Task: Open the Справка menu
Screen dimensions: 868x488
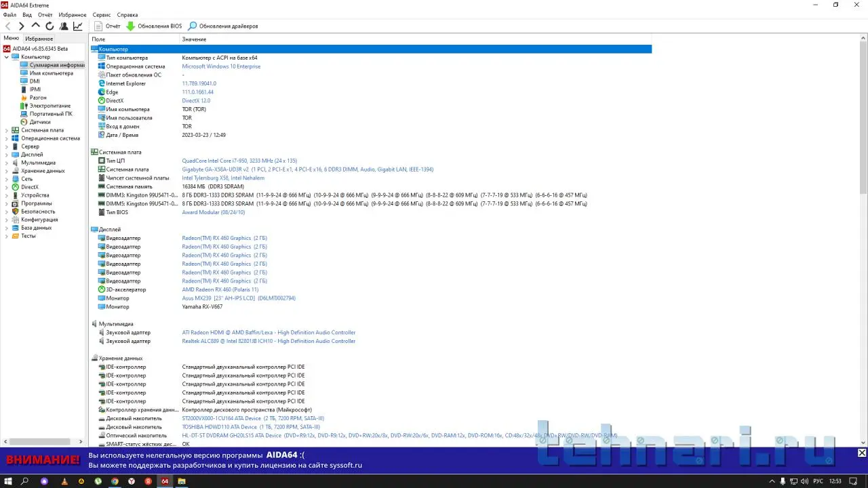Action: click(x=127, y=15)
